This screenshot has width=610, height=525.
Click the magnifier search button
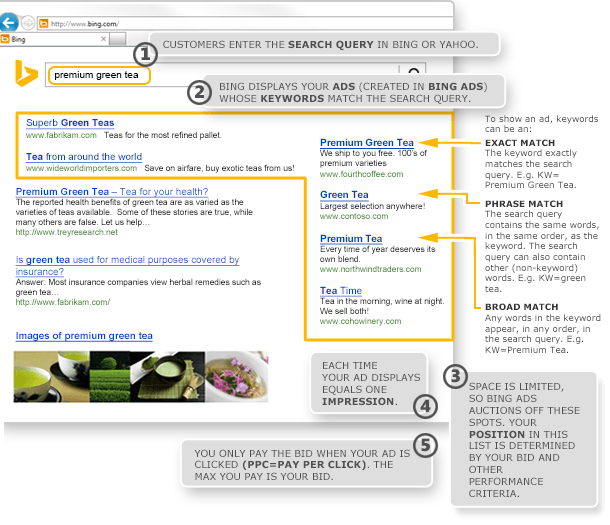(x=414, y=71)
